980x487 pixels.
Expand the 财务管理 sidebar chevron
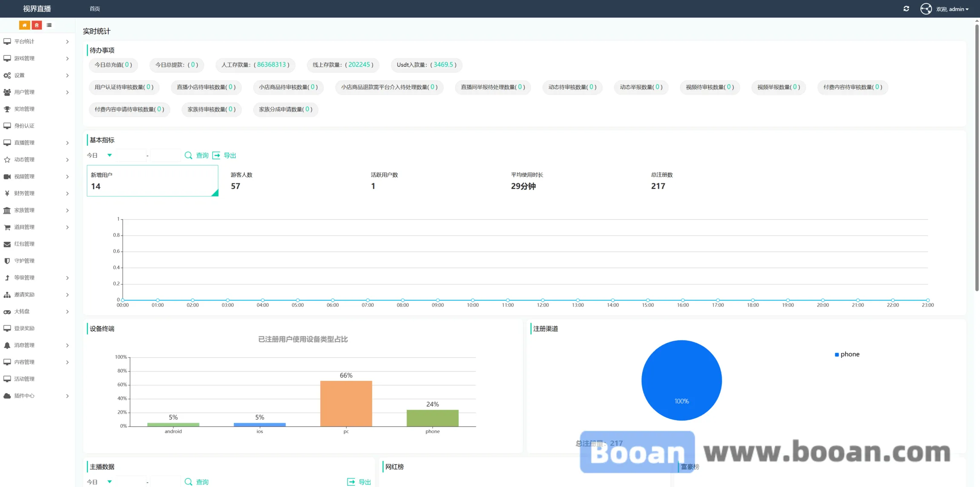pos(67,193)
